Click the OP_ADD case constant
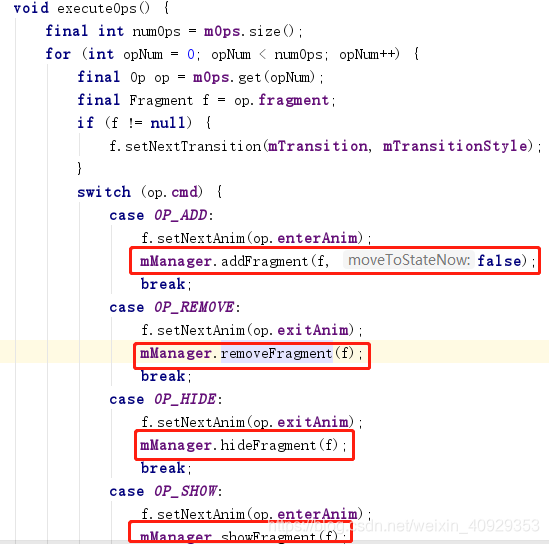 click(x=181, y=215)
